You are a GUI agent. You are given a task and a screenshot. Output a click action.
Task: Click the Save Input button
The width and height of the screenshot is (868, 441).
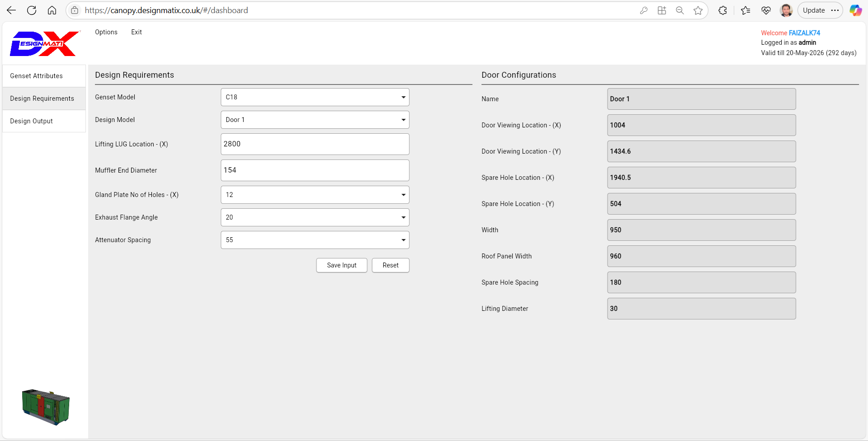(x=341, y=265)
